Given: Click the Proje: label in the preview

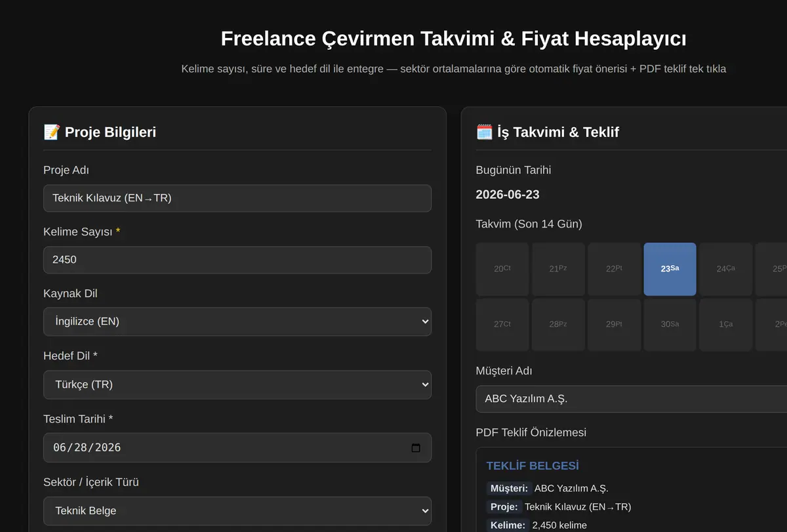Looking at the screenshot, I should click(x=504, y=507).
